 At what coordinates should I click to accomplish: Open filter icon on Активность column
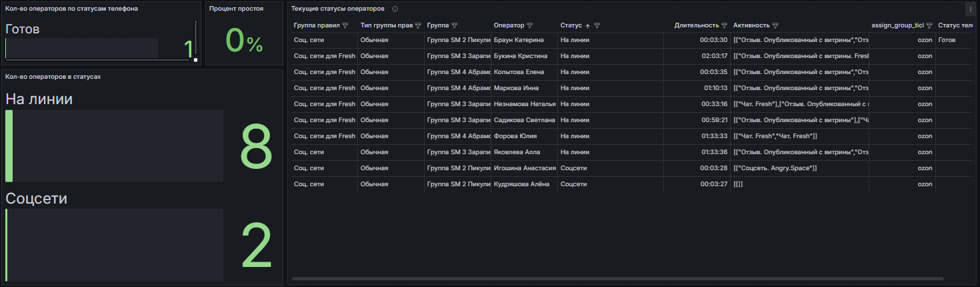[x=776, y=25]
